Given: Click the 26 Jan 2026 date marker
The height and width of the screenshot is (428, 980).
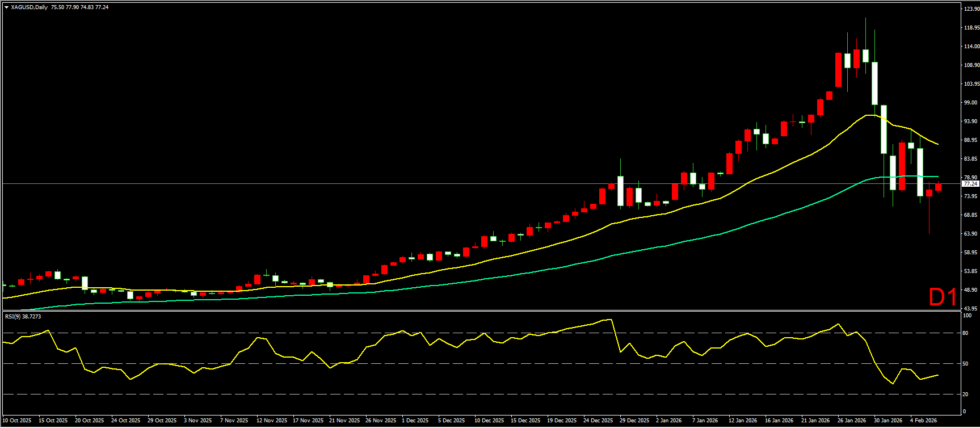Looking at the screenshot, I should pos(851,421).
